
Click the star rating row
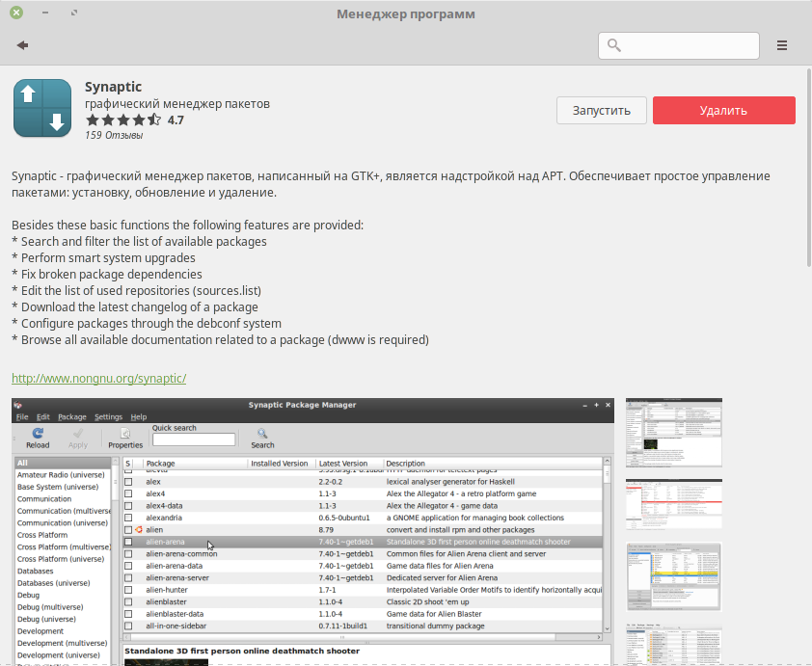tap(123, 120)
